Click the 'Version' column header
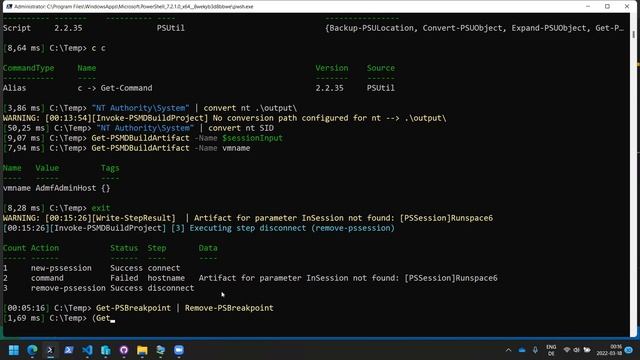 (x=332, y=68)
